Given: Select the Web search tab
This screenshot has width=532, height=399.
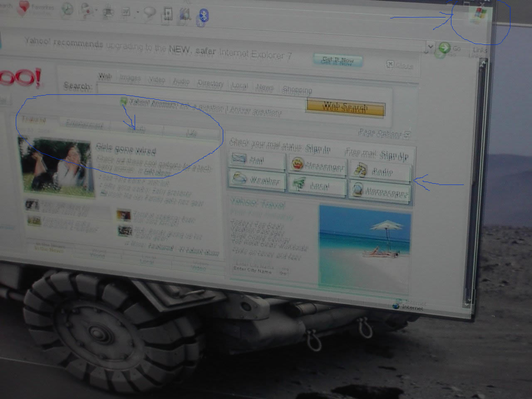Looking at the screenshot, I should click(105, 76).
